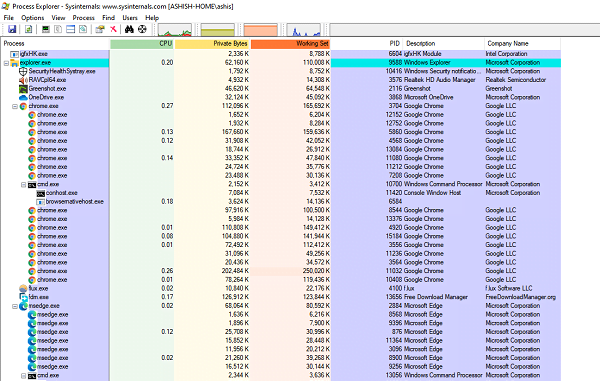Open the Find menu

click(x=108, y=18)
